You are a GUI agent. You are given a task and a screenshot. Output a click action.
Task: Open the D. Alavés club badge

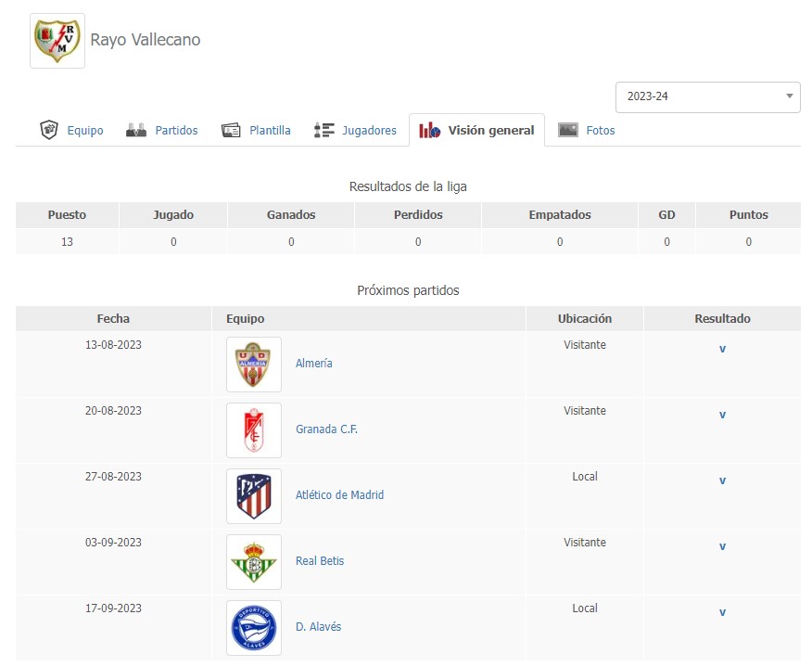[x=253, y=628]
